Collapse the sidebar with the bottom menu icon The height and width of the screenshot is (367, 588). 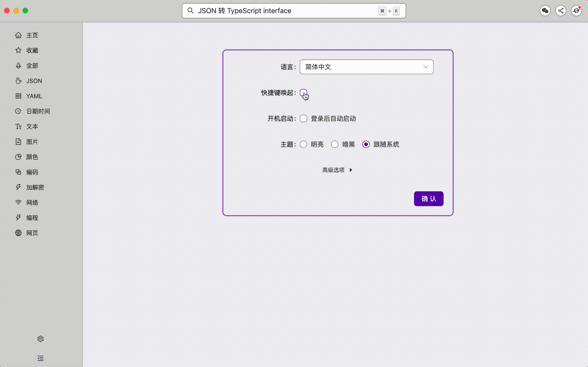pyautogui.click(x=40, y=358)
